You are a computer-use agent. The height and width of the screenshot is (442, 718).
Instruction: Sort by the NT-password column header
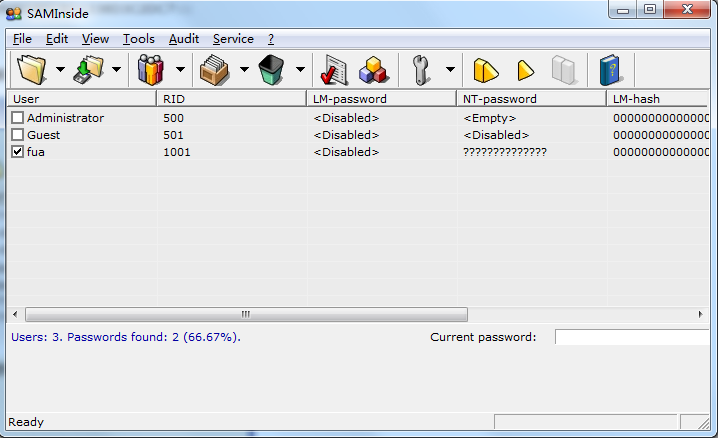pyautogui.click(x=532, y=99)
